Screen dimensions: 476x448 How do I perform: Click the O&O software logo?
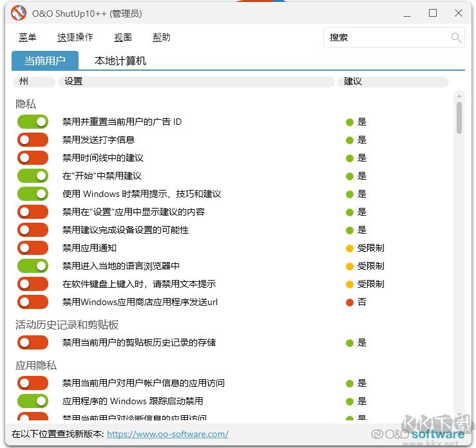point(417,434)
